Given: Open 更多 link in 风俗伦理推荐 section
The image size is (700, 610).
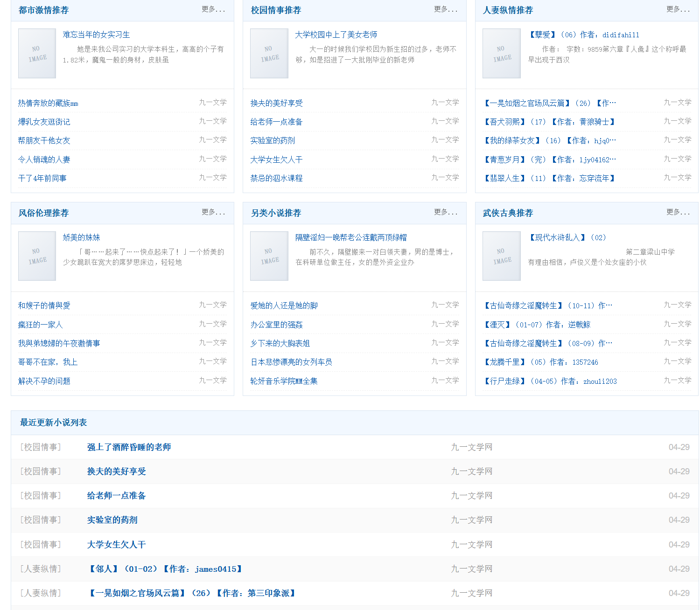Looking at the screenshot, I should (213, 212).
